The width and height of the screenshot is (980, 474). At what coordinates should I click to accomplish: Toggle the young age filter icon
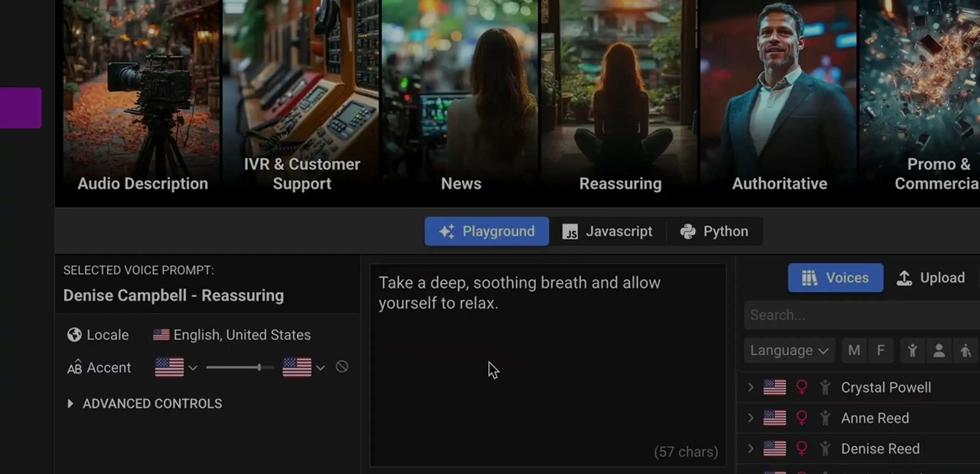[x=912, y=350]
